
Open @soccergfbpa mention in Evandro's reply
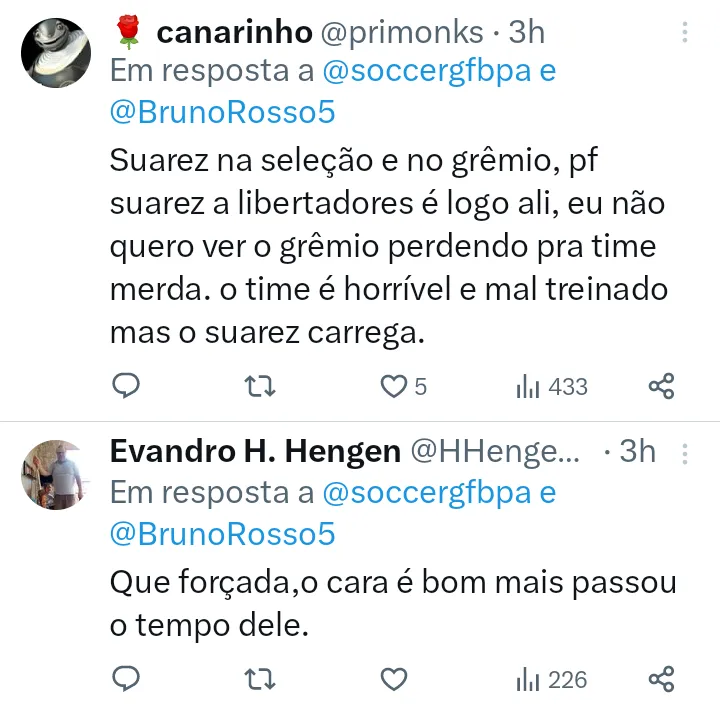tap(425, 492)
